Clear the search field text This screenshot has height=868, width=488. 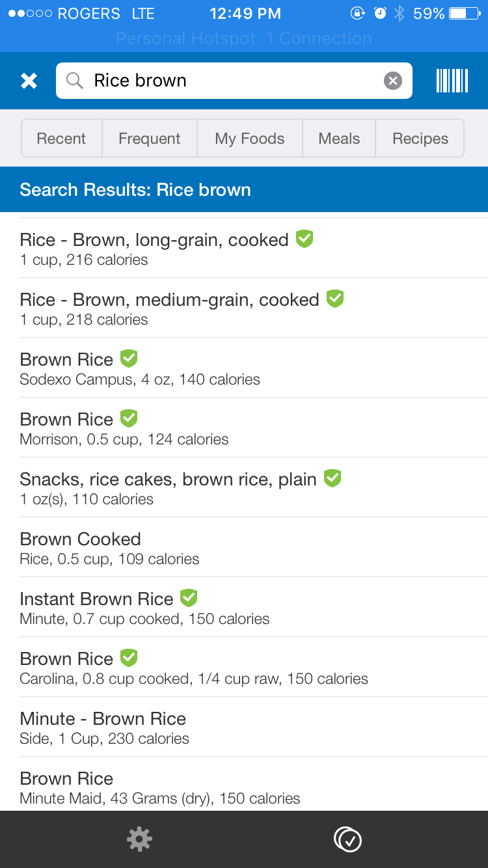pyautogui.click(x=392, y=81)
